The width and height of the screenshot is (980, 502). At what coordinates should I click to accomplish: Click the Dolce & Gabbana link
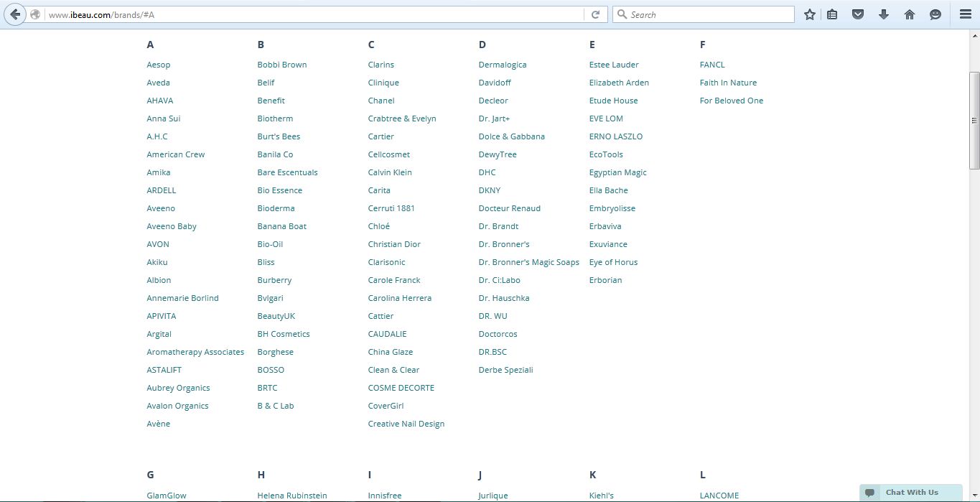point(512,136)
